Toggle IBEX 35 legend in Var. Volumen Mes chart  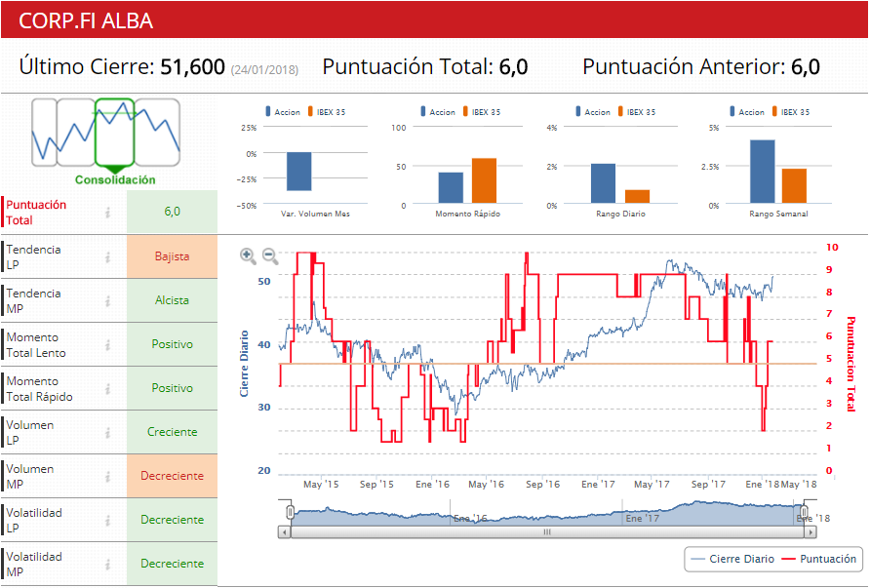[x=326, y=111]
